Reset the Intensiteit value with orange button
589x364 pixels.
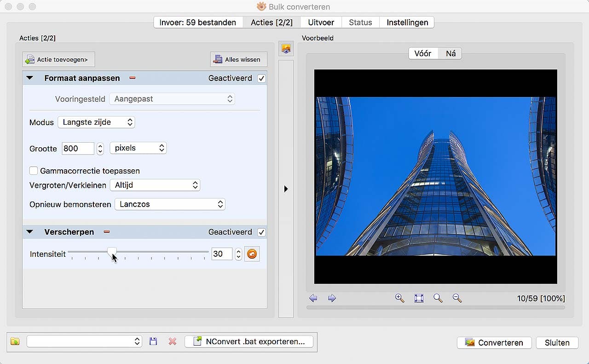[x=252, y=254]
